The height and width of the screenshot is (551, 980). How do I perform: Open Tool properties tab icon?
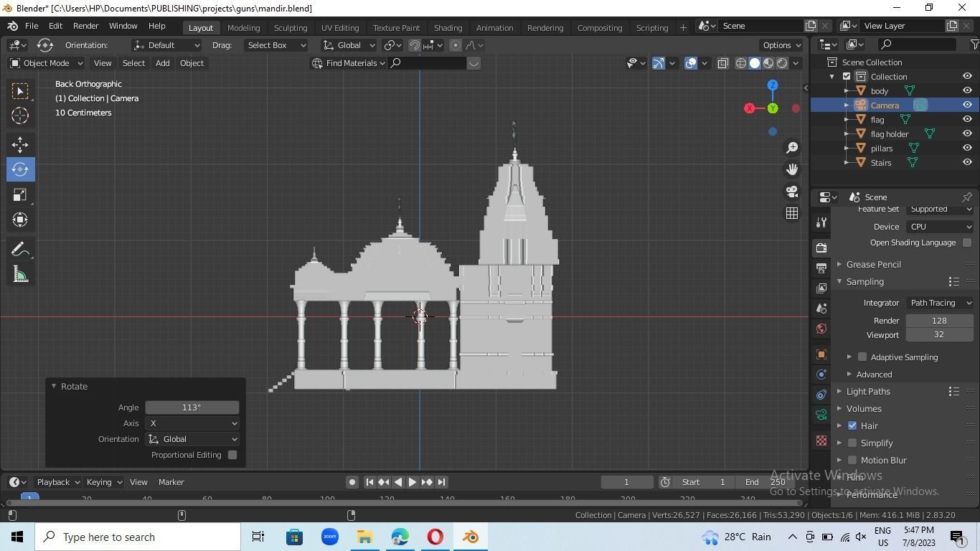pos(821,222)
